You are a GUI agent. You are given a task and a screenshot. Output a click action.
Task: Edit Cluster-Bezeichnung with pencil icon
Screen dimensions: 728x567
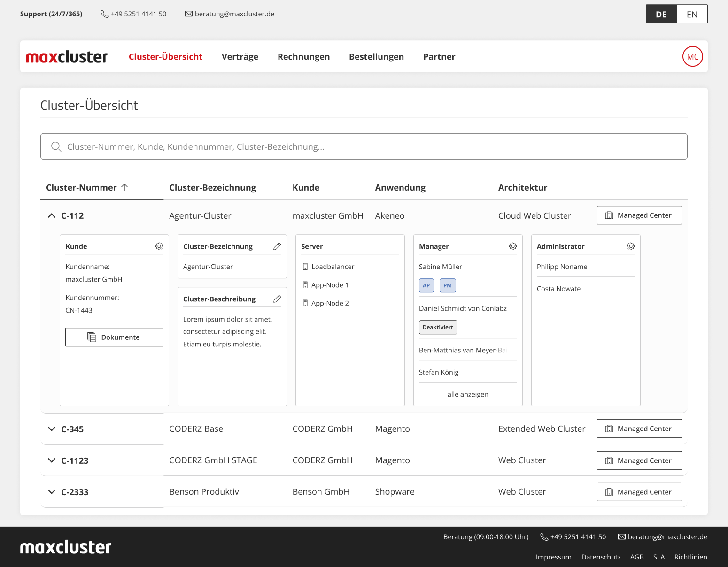[x=277, y=246]
